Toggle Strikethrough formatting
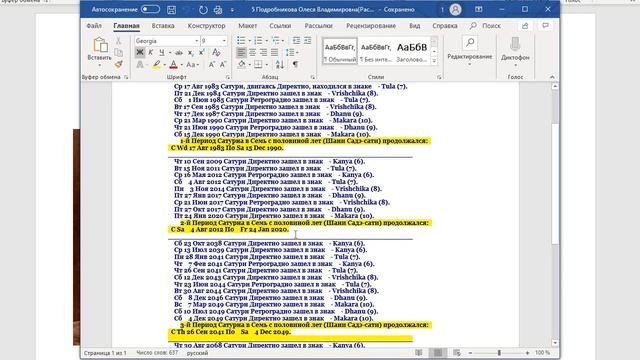This screenshot has width=640, height=360. [x=179, y=53]
